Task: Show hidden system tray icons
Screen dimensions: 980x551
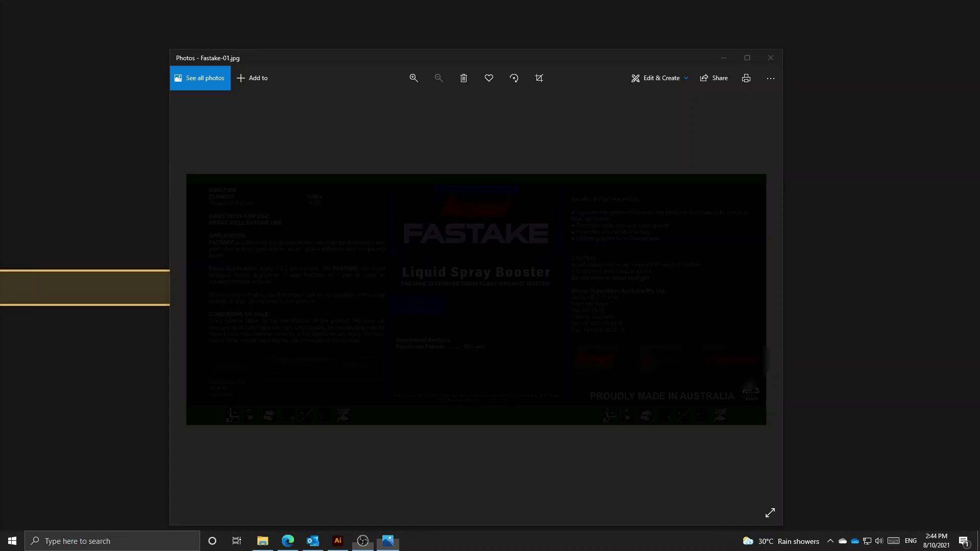Action: [830, 541]
